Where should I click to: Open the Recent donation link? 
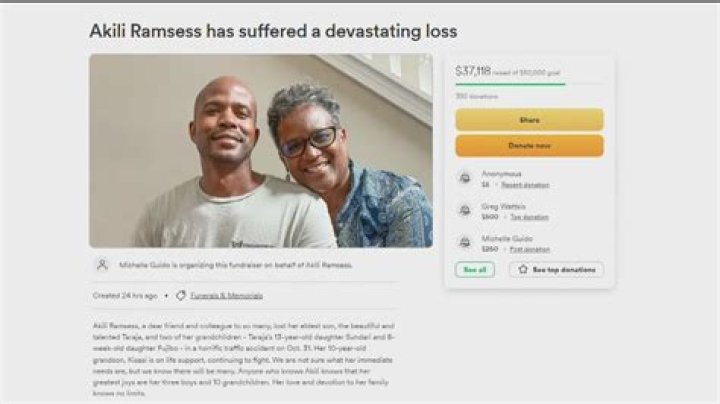click(525, 185)
